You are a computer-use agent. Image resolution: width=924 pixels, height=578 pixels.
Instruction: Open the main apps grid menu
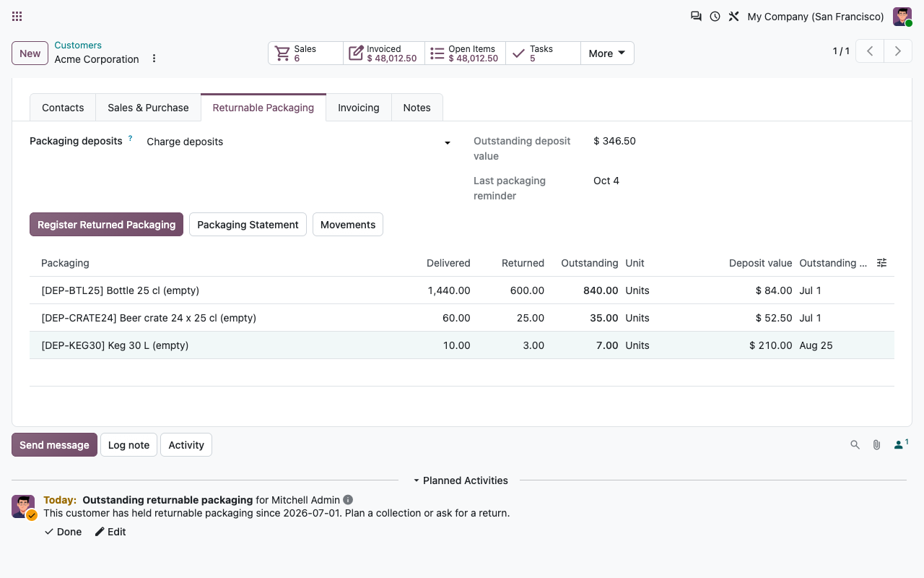pyautogui.click(x=17, y=16)
